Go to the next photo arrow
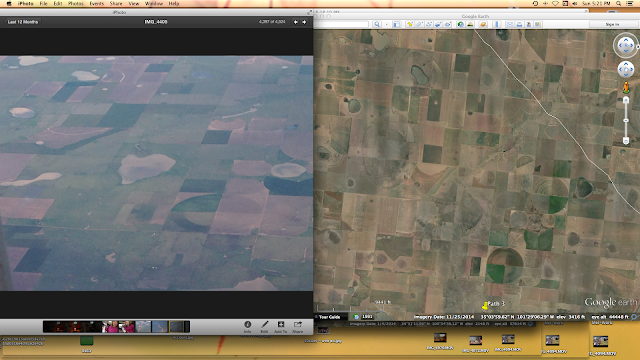Viewport: 640px width, 360px height. pos(304,22)
